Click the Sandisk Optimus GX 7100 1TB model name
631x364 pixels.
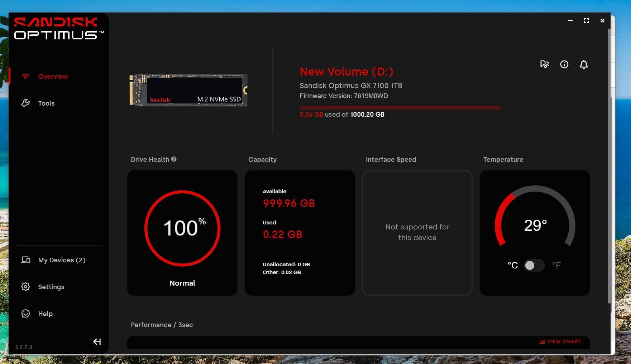[351, 86]
